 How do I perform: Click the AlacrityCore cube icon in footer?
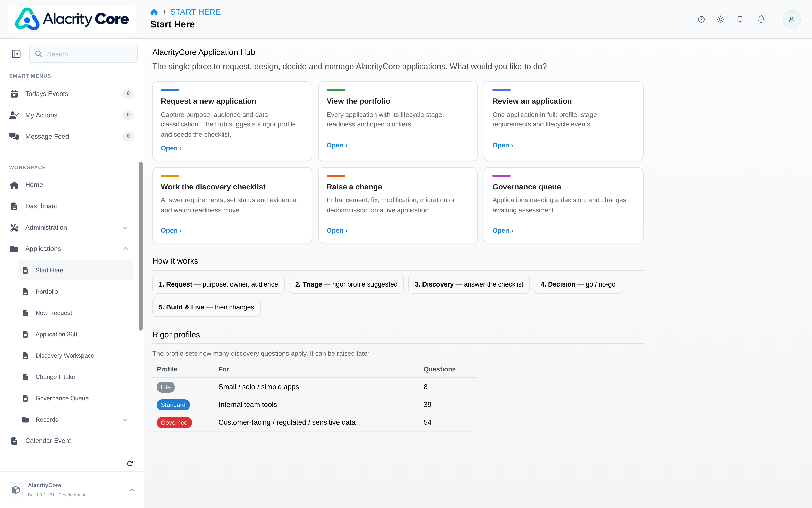[16, 490]
